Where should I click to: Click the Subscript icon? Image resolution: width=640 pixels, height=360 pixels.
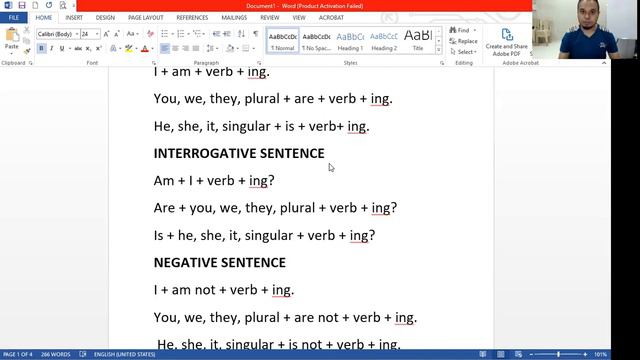[88, 49]
